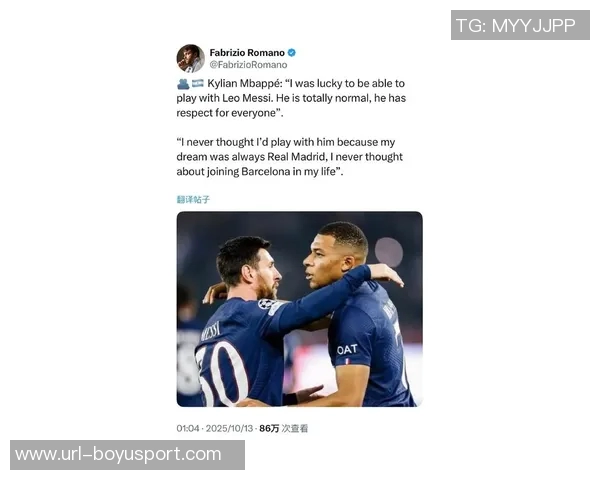Click the word Barcelona in the tweet
The width and height of the screenshot is (600, 480).
266,171
